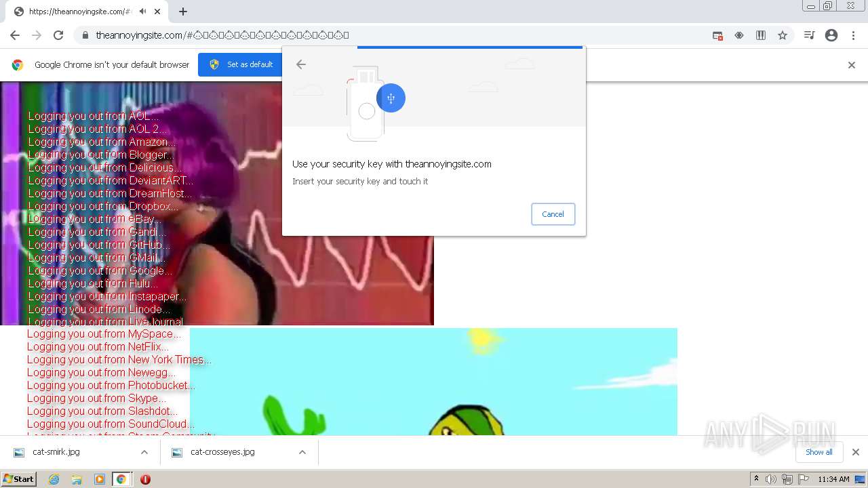Screen dimensions: 868x488
Task: Click the lock icon in address bar
Action: 85,35
